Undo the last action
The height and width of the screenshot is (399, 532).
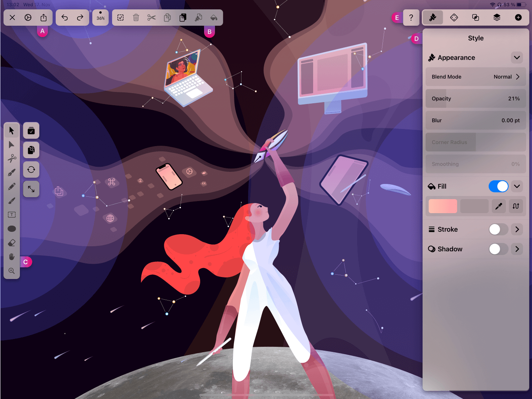65,18
